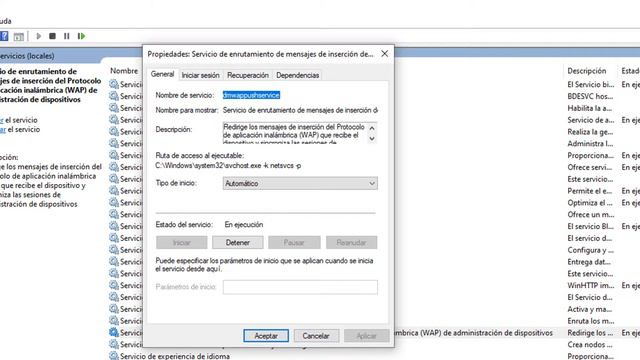Select gear icon of row described 'El Servicio bi...'

click(x=114, y=84)
